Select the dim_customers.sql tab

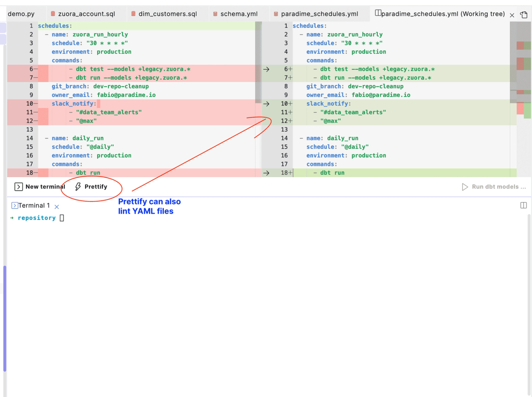164,14
